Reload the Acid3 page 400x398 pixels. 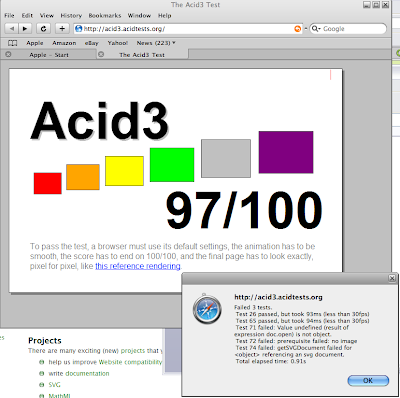pyautogui.click(x=43, y=29)
